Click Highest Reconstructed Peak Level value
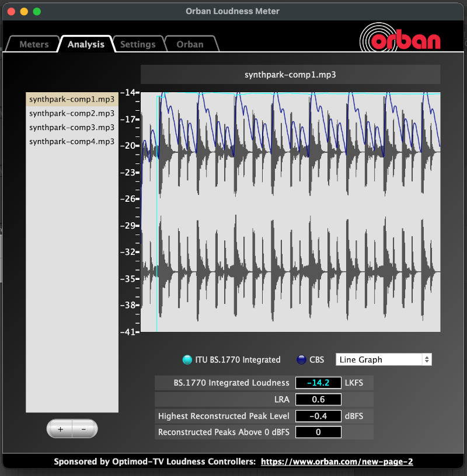This screenshot has height=476, width=467. 318,416
